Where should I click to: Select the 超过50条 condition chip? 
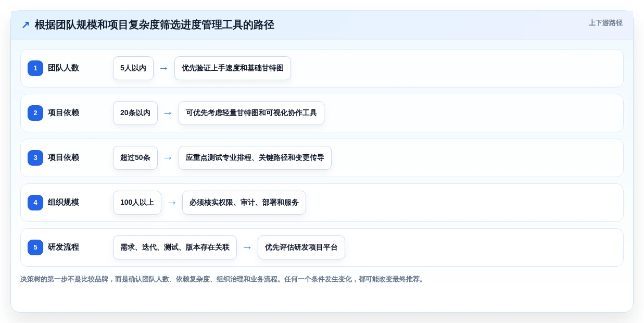pos(135,158)
